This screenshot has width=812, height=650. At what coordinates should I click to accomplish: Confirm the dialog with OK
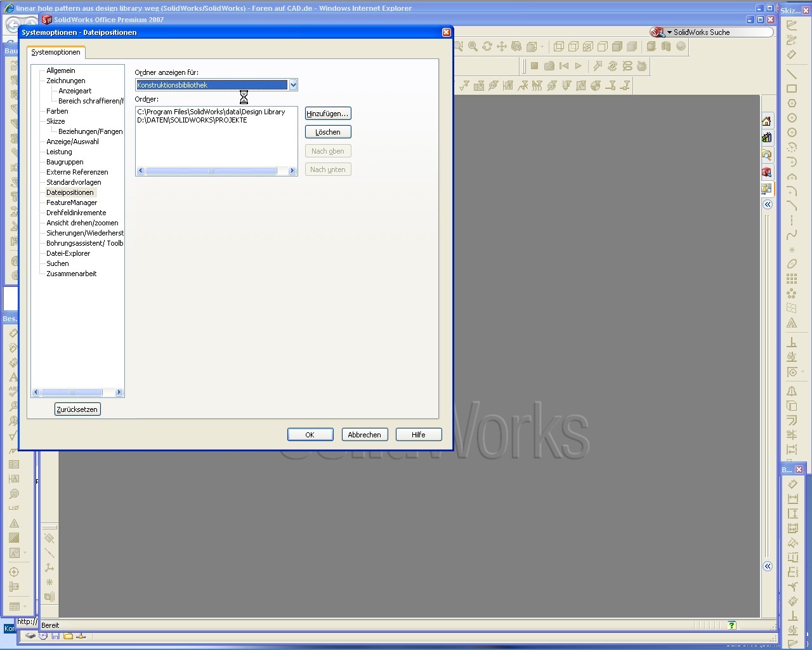point(310,435)
